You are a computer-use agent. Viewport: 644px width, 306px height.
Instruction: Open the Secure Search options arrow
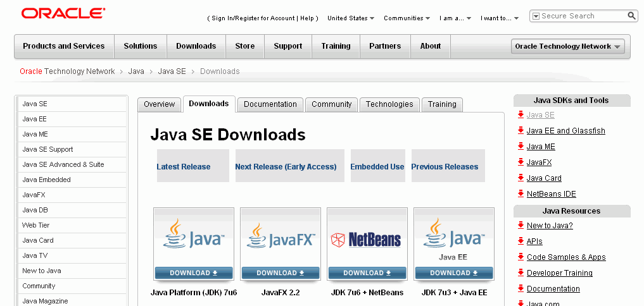coord(536,16)
